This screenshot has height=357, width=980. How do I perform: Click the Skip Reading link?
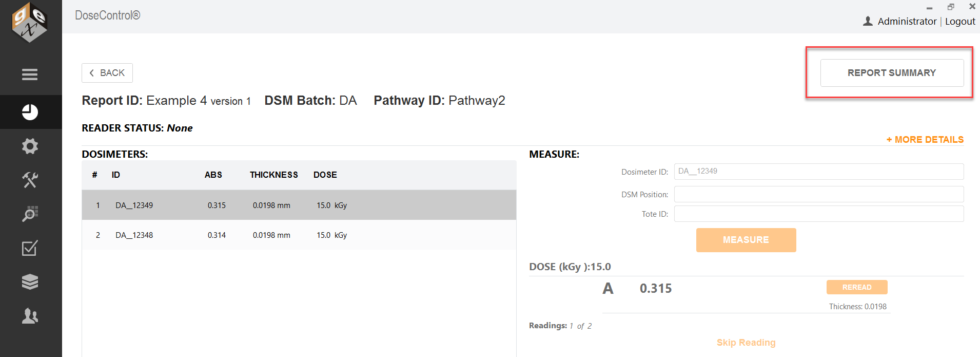746,343
